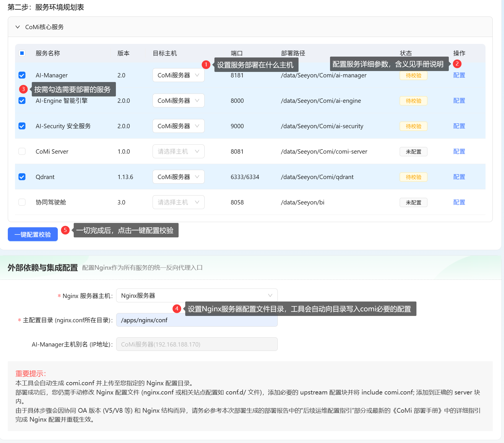Check the CoMi Server service checkbox
Image resolution: width=504 pixels, height=443 pixels.
[22, 152]
